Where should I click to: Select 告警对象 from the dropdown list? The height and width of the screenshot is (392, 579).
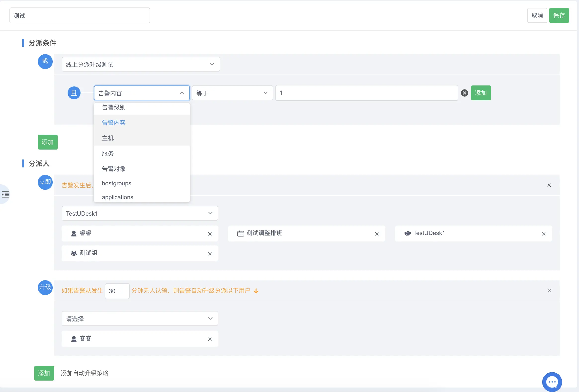(x=114, y=169)
